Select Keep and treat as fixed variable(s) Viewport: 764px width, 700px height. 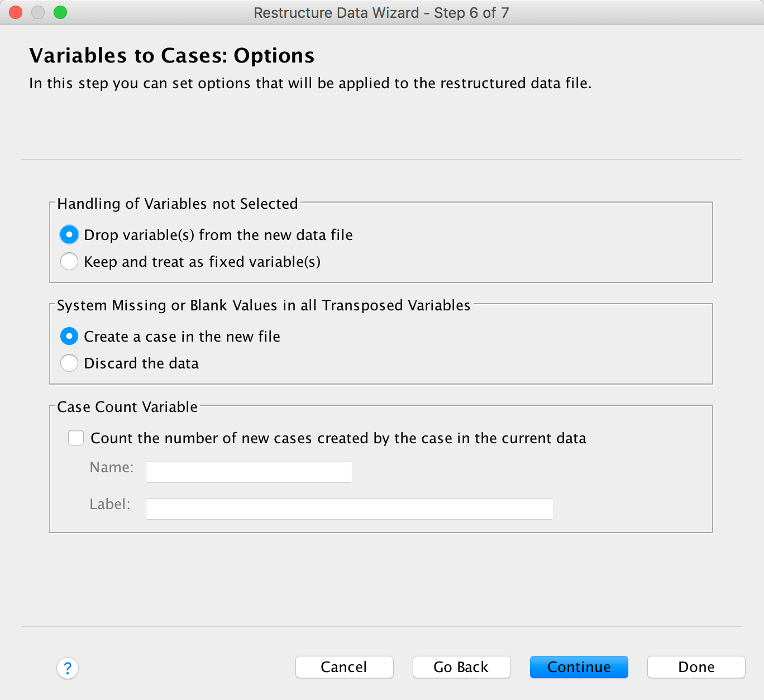(69, 261)
